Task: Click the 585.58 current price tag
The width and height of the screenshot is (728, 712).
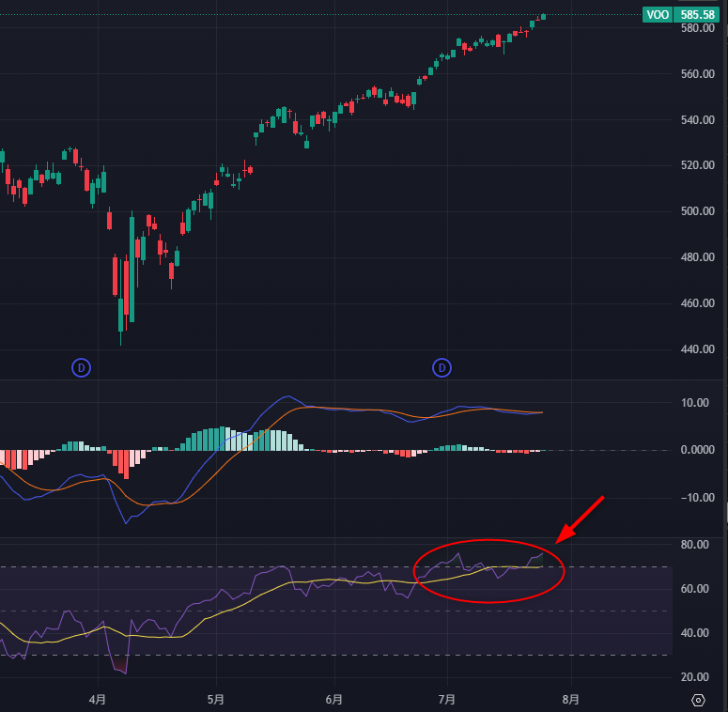Action: pyautogui.click(x=697, y=15)
